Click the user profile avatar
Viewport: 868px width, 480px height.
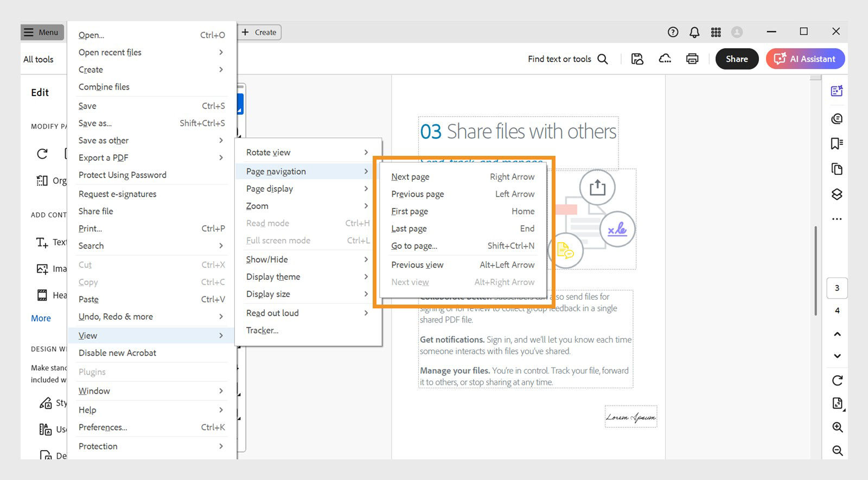[x=737, y=32]
